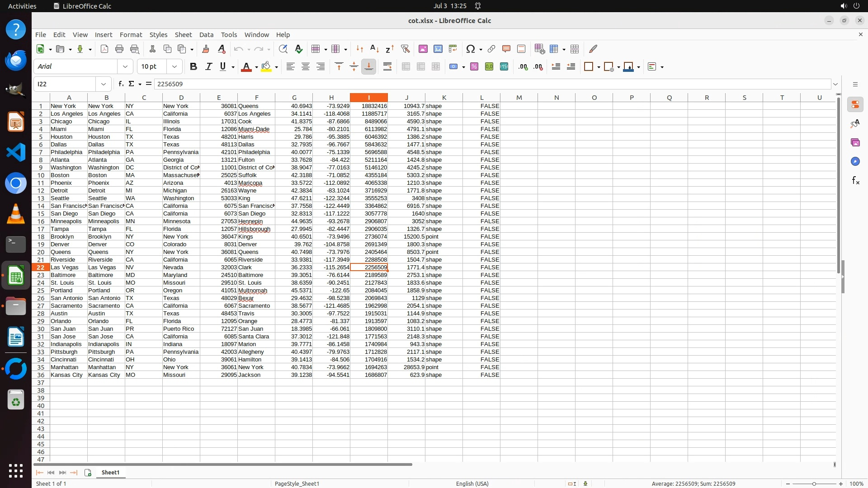Viewport: 868px width, 488px height.
Task: Select the Sheet1 tab
Action: (110, 472)
